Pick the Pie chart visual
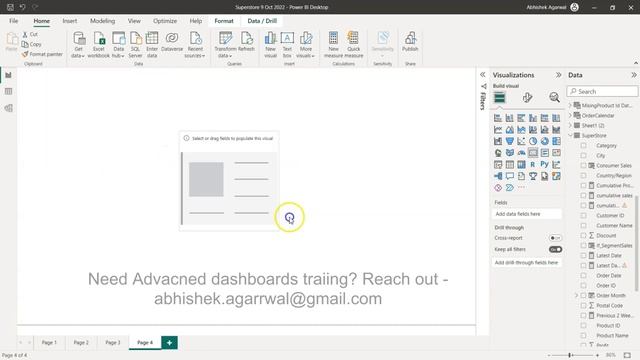The image size is (640, 360). 533,141
